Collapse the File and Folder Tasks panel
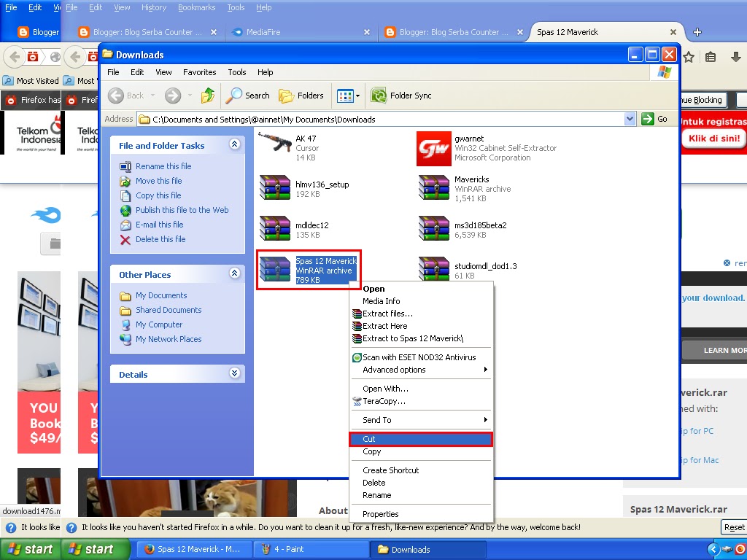Viewport: 747px width, 560px height. tap(234, 144)
